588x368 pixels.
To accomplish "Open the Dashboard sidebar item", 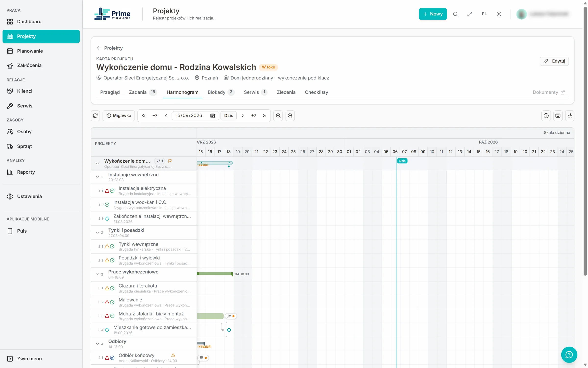I will (x=41, y=22).
